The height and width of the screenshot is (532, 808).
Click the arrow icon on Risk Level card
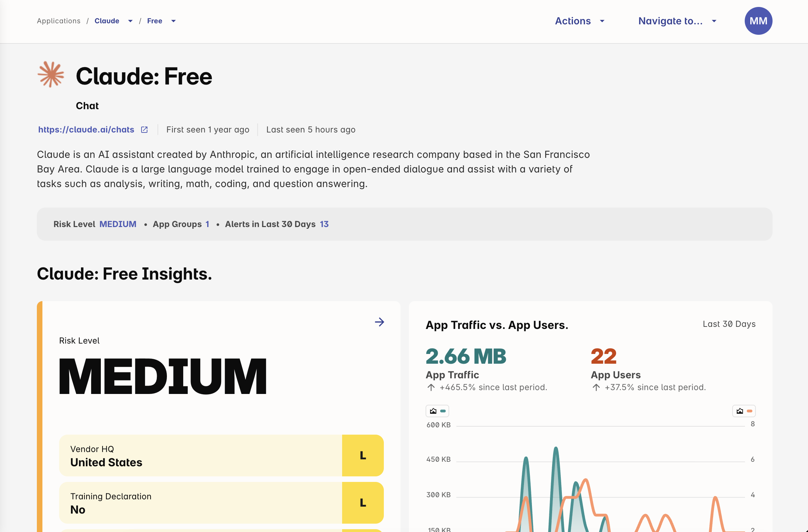tap(379, 322)
